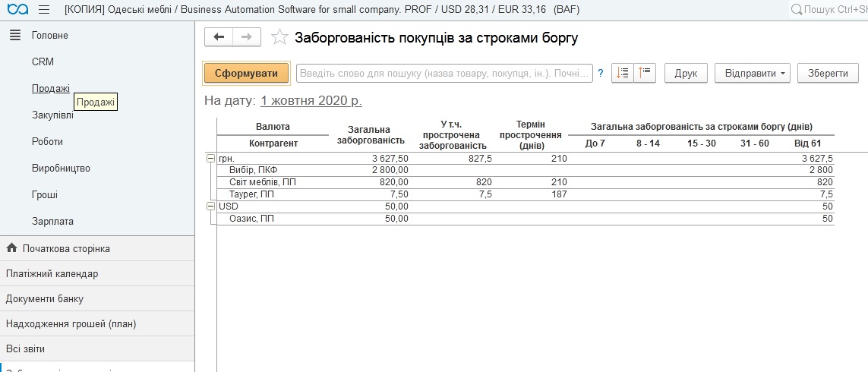
Task: Click the question mark help icon
Action: (601, 74)
